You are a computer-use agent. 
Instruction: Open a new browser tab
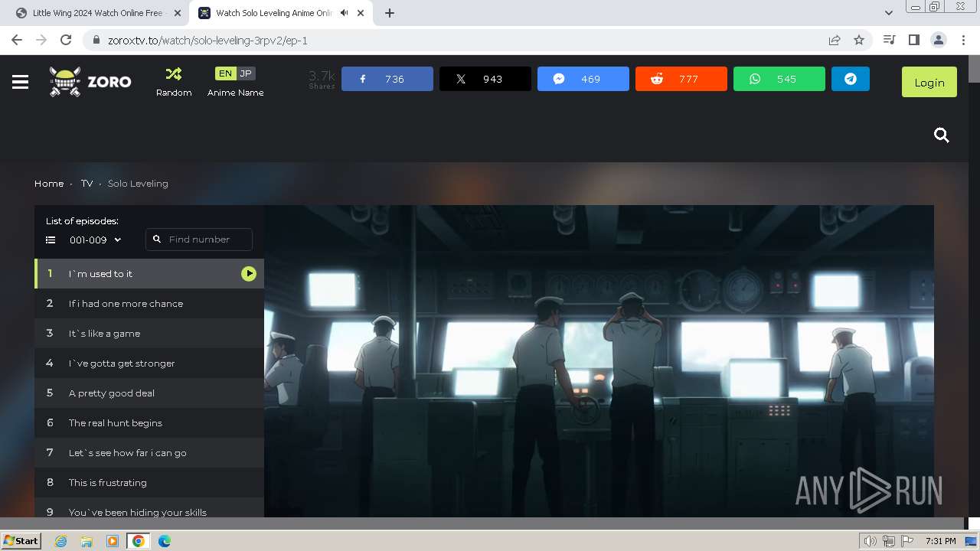coord(390,13)
